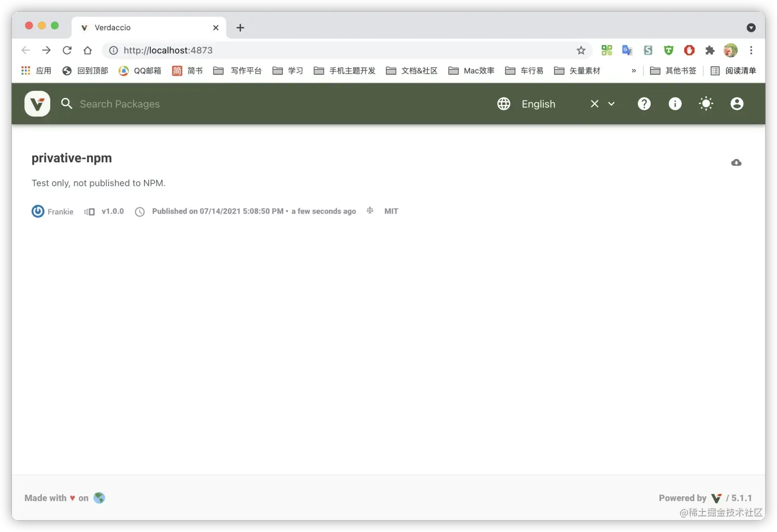Open 文档&社区 bookmark folder
This screenshot has height=532, width=777.
click(x=412, y=70)
